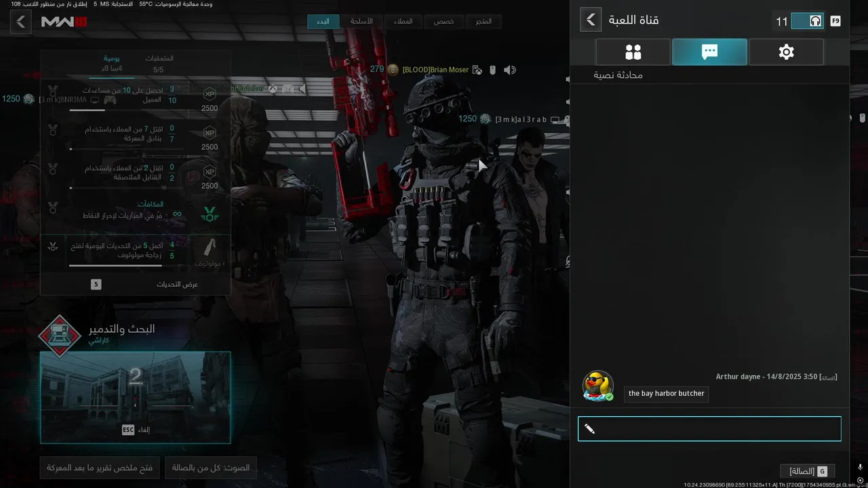Screen dimensions: 868x488
Task: Switch chat scope via lobby G button
Action: point(808,471)
